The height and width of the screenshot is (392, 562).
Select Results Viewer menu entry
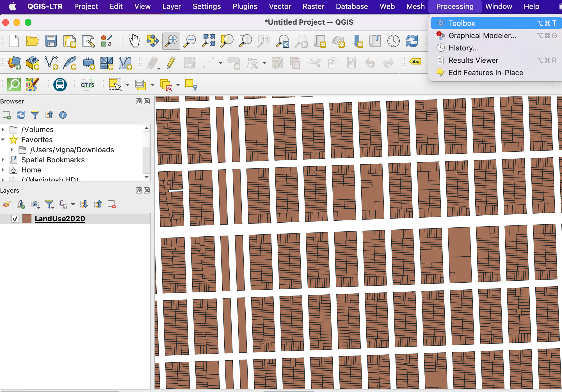pyautogui.click(x=473, y=60)
